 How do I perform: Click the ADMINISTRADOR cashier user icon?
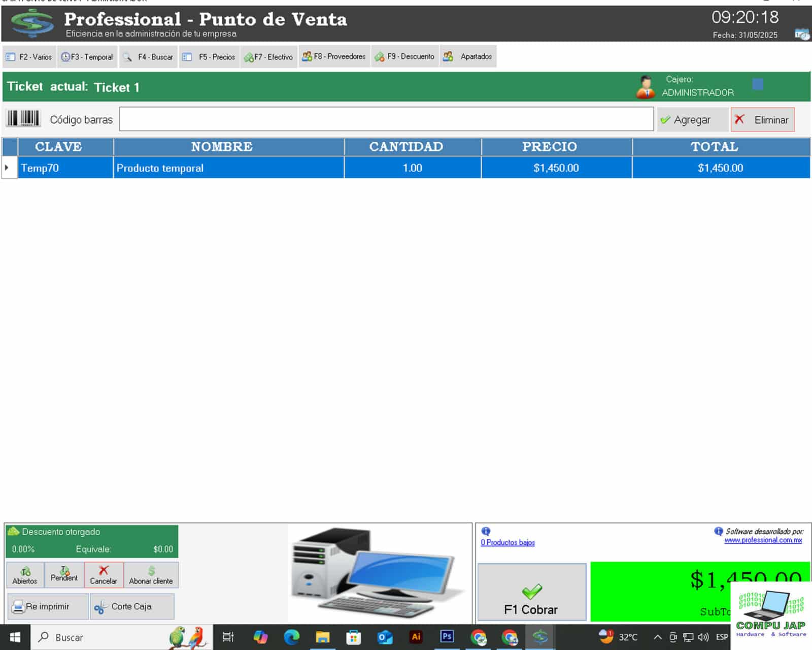coord(646,87)
